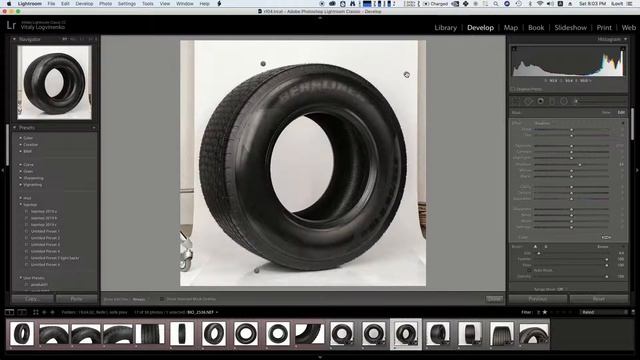Add new preset with plus icon
The image size is (640, 360).
pyautogui.click(x=93, y=128)
